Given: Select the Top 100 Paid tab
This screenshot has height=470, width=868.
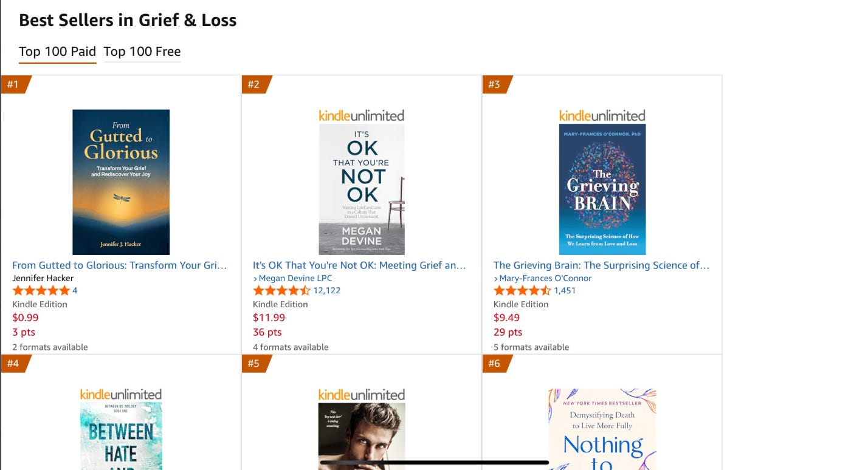Looking at the screenshot, I should (x=57, y=52).
